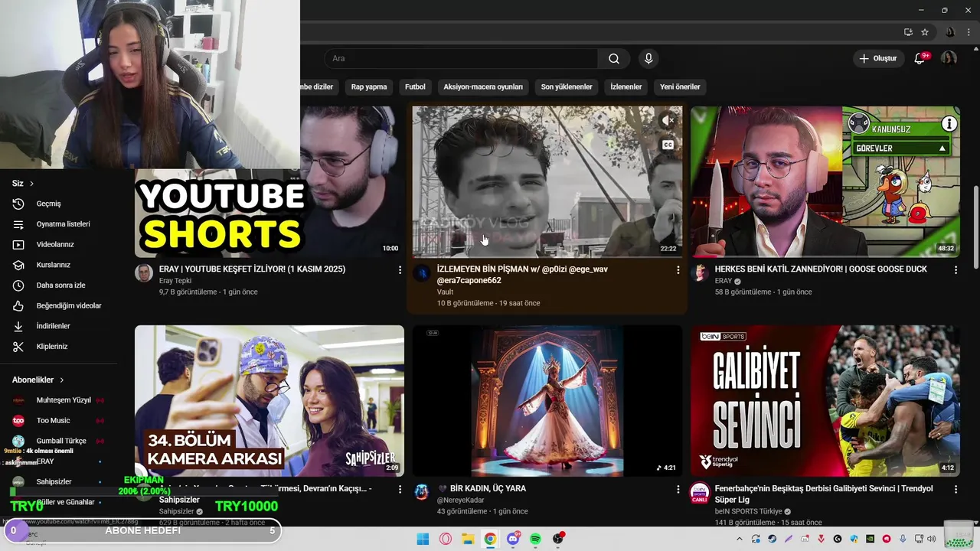The image size is (980, 551).
Task: Open options menu for HERKES BENİ KATİL video
Action: (955, 270)
